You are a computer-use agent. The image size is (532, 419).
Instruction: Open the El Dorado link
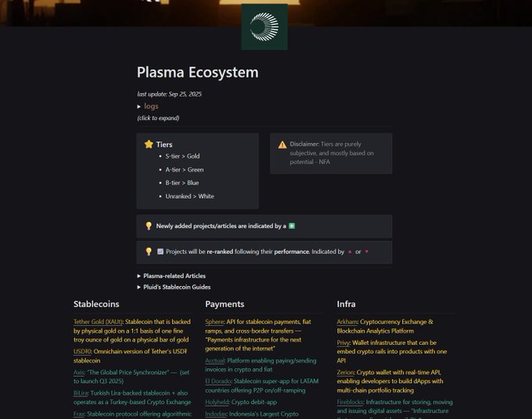(218, 381)
